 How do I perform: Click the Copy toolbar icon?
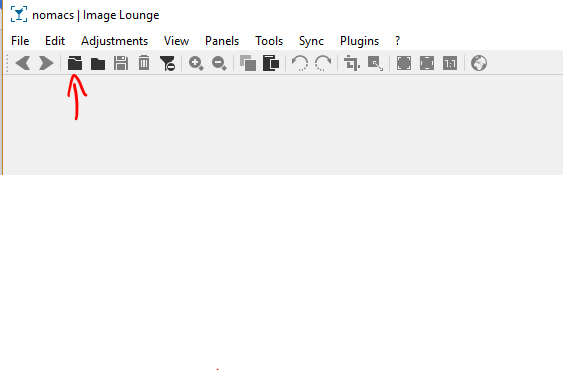(x=248, y=63)
